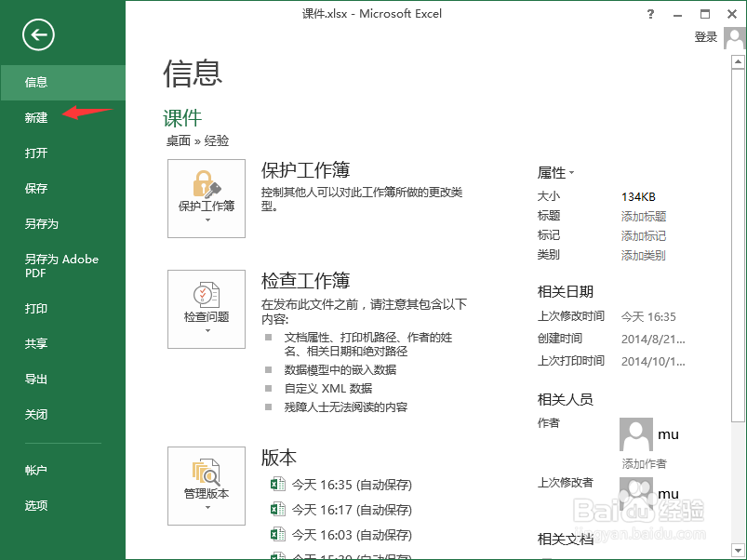
Task: Click 添加类别 to add a category
Action: coord(644,255)
